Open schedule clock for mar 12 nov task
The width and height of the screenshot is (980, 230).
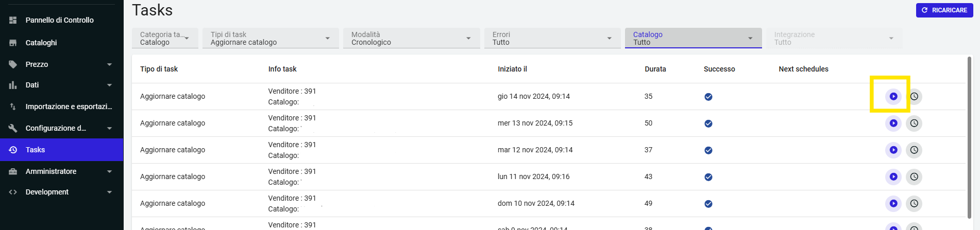[x=914, y=150]
